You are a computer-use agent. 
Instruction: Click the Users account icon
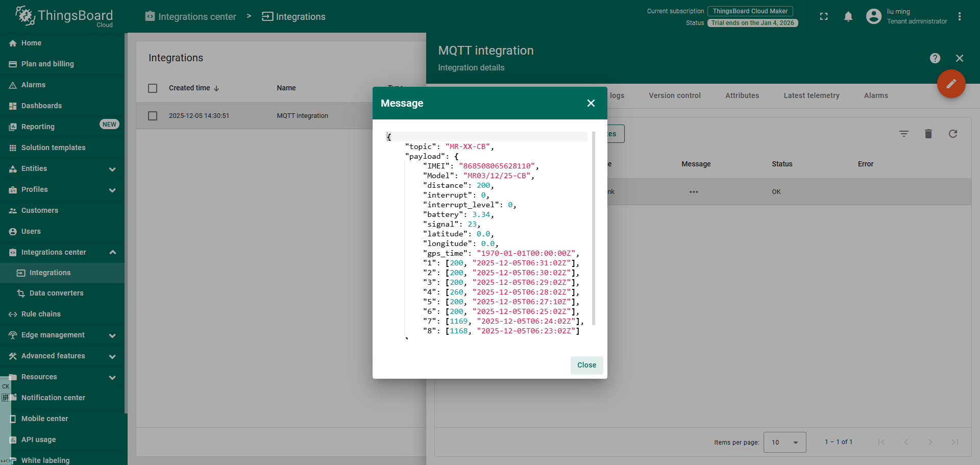(13, 232)
